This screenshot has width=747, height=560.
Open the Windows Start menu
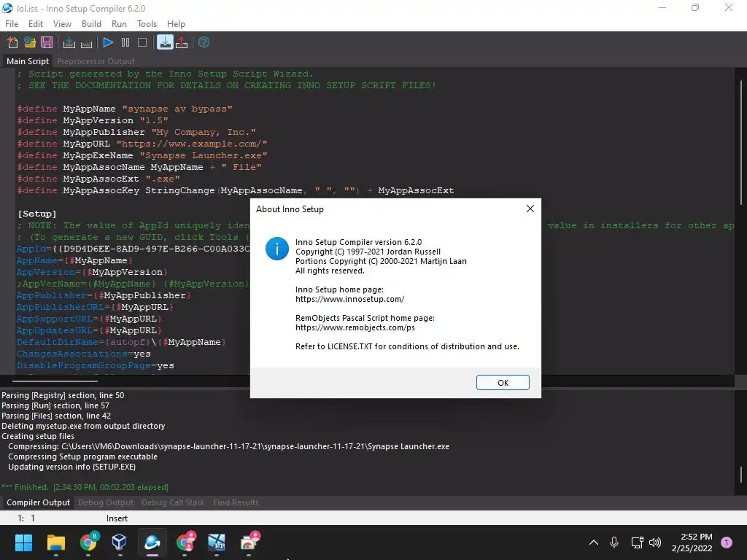[23, 542]
